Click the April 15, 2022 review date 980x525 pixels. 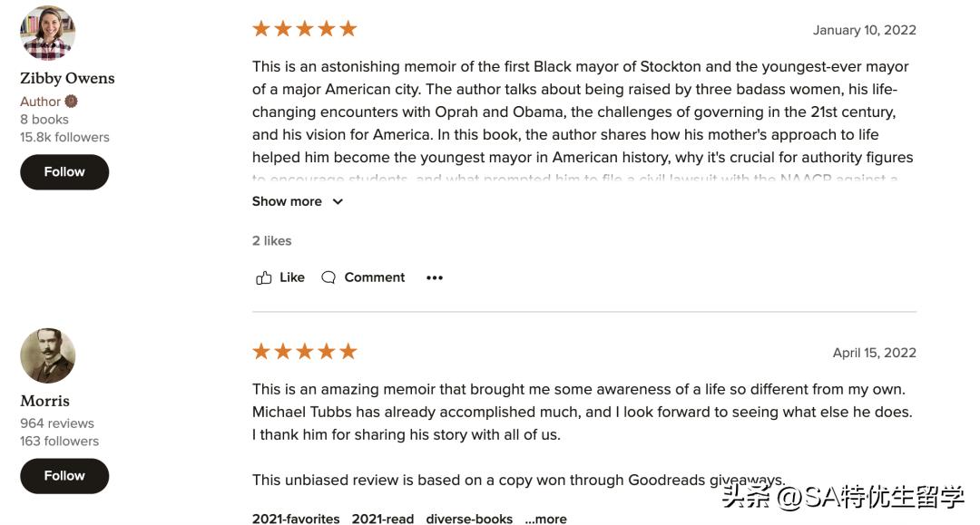(x=874, y=353)
